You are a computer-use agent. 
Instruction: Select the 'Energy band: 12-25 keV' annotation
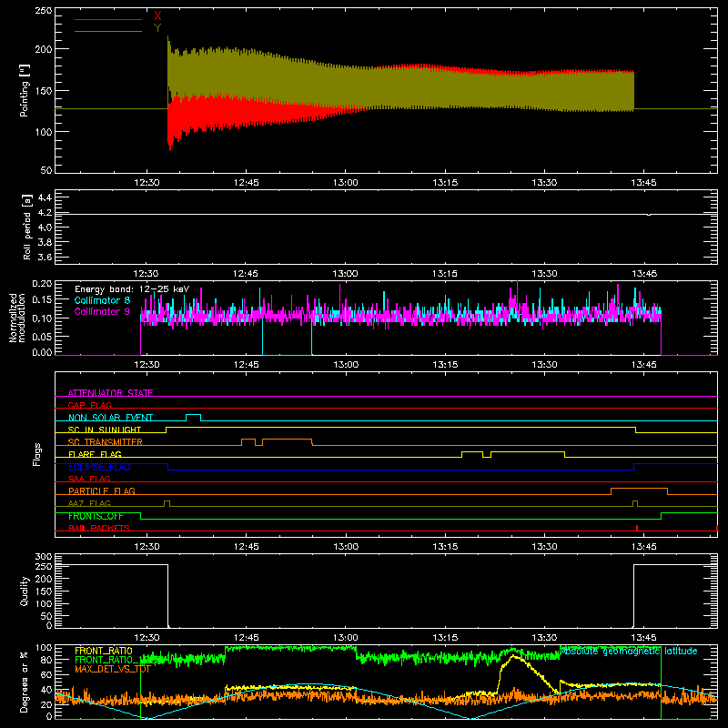(132, 289)
